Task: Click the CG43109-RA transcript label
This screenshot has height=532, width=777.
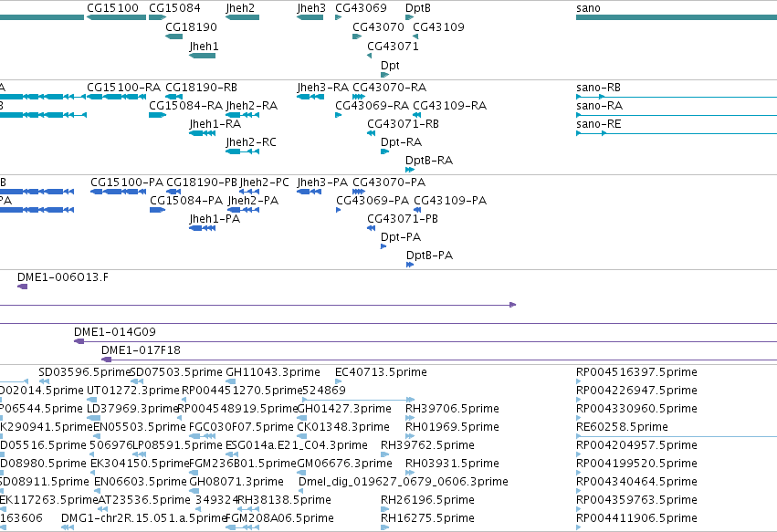Action: click(450, 106)
